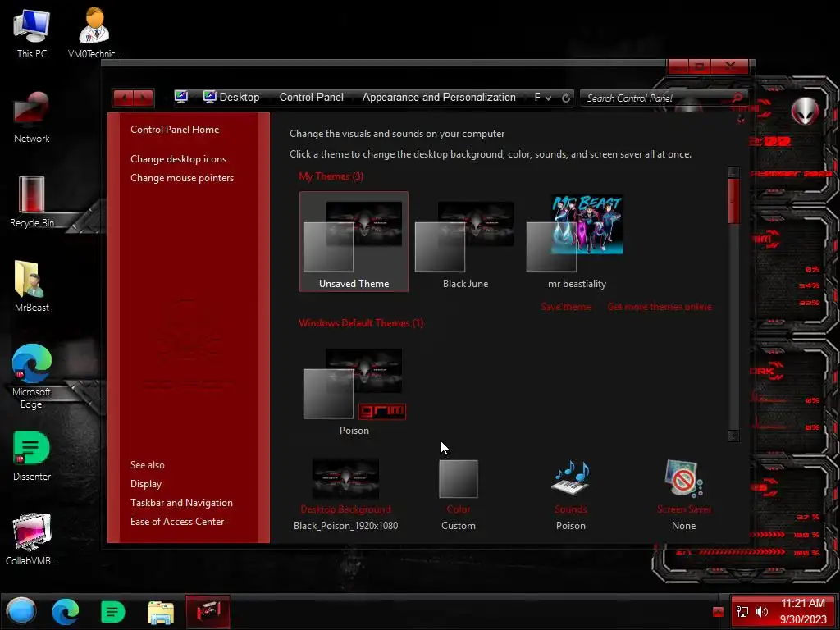Open the Recycle Bin icon
The image size is (840, 630).
(x=32, y=202)
